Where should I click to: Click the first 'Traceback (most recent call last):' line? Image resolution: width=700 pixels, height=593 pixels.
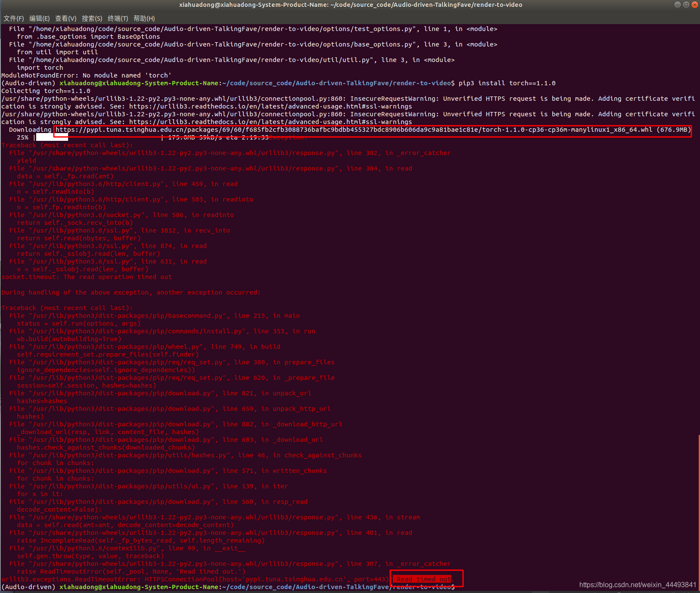click(x=67, y=145)
